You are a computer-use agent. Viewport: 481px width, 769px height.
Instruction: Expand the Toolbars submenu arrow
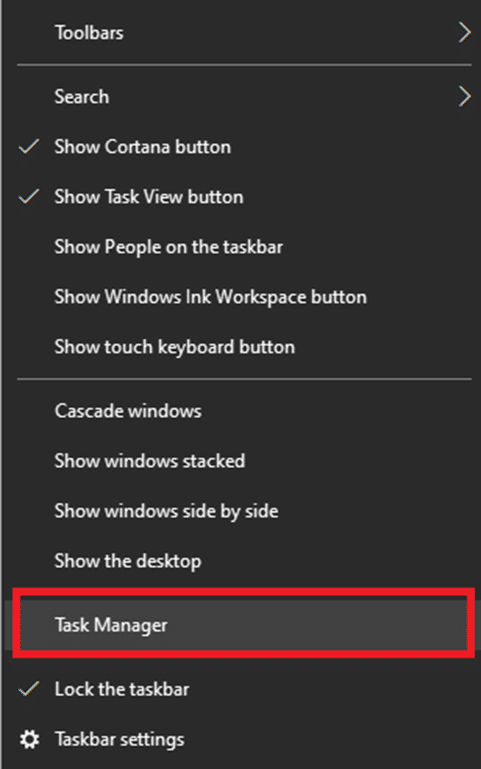(464, 32)
